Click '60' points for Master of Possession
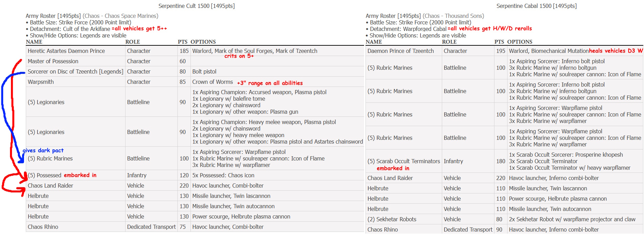 (x=183, y=61)
